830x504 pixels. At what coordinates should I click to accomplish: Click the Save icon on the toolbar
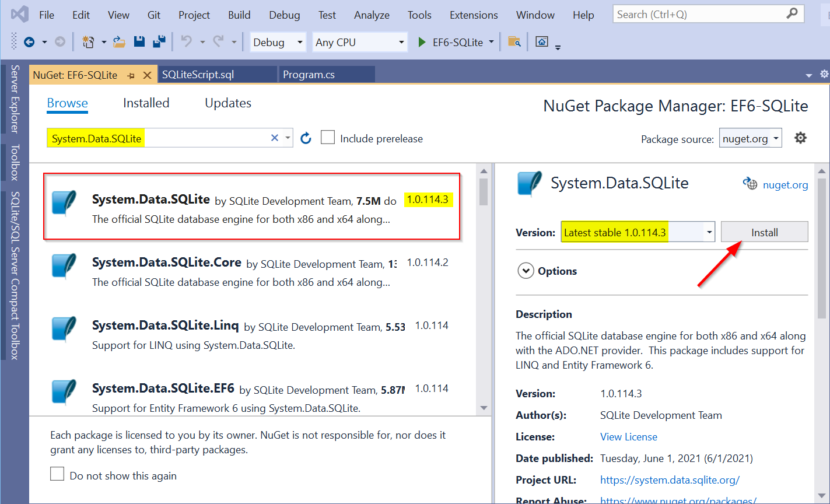(x=139, y=41)
